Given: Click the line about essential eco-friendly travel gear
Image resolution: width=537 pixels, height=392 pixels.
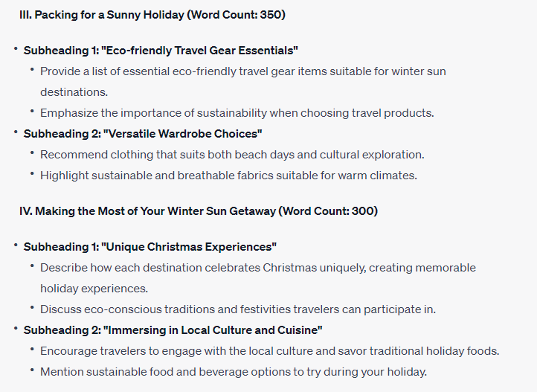Looking at the screenshot, I should point(243,71).
